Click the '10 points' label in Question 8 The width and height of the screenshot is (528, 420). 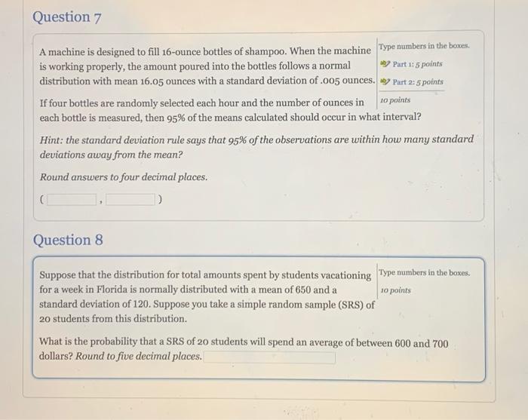pyautogui.click(x=396, y=290)
